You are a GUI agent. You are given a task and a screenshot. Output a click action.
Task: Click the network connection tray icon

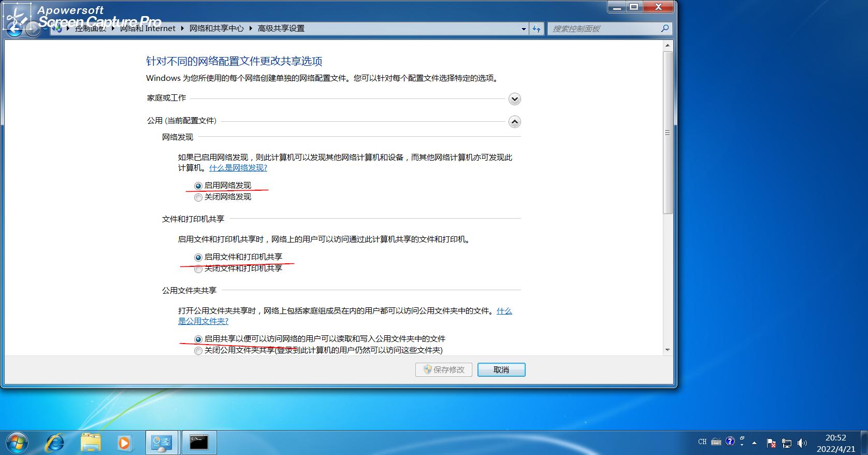tap(787, 443)
